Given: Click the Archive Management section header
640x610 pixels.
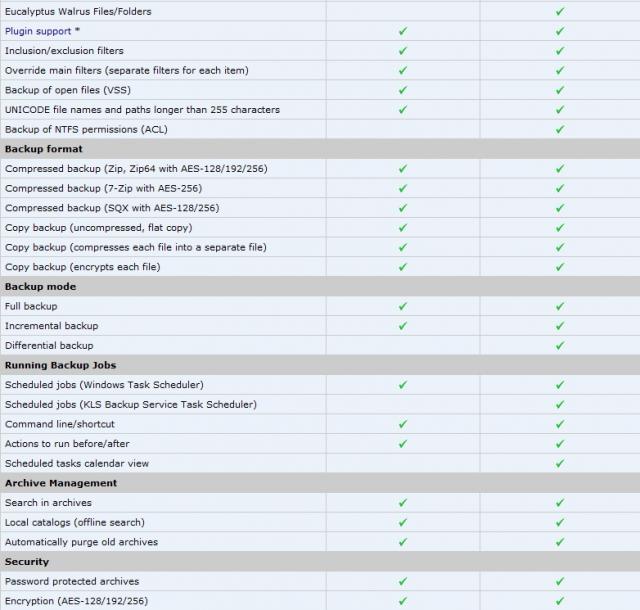Looking at the screenshot, I should (x=61, y=483).
